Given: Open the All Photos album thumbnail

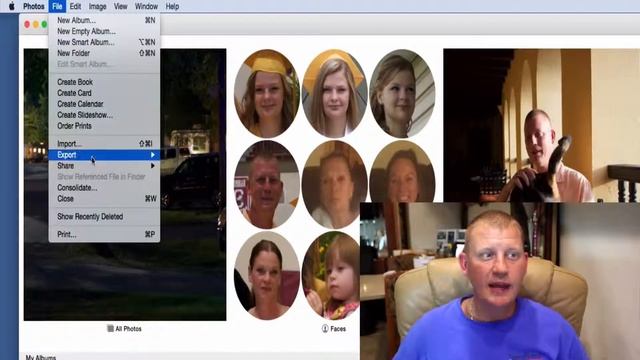Looking at the screenshot, I should click(125, 184).
